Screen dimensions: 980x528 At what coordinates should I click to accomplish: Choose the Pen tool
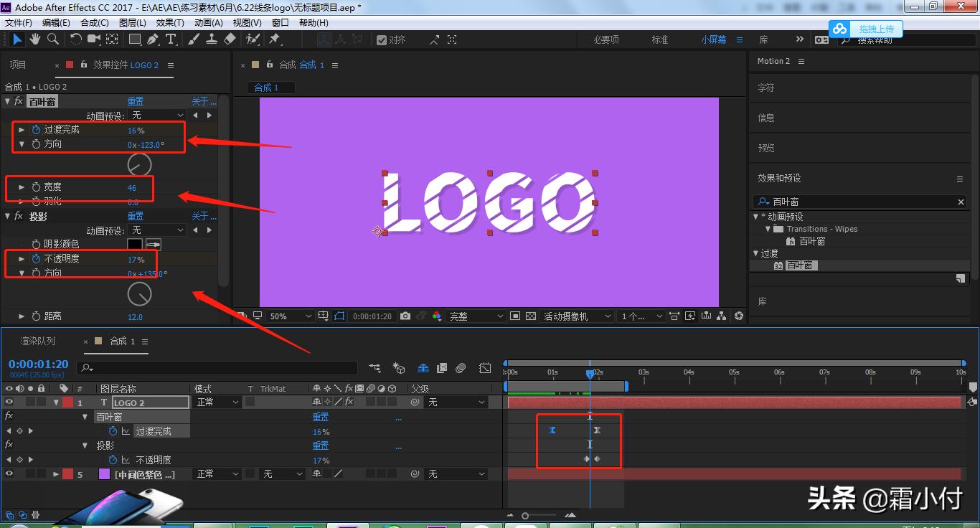click(x=153, y=39)
